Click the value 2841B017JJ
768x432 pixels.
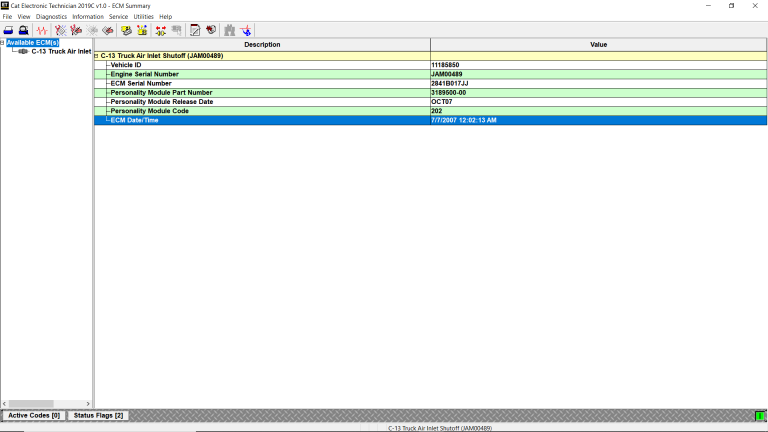(450, 84)
